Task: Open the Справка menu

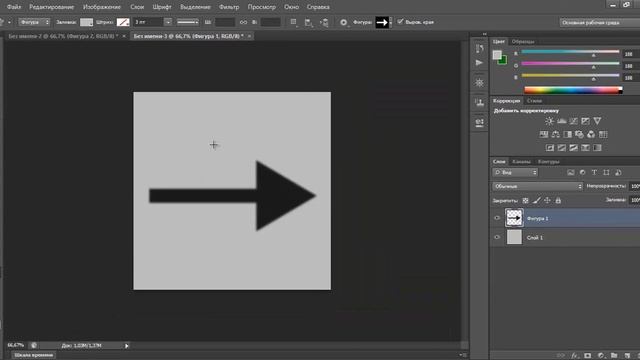Action: [x=318, y=7]
